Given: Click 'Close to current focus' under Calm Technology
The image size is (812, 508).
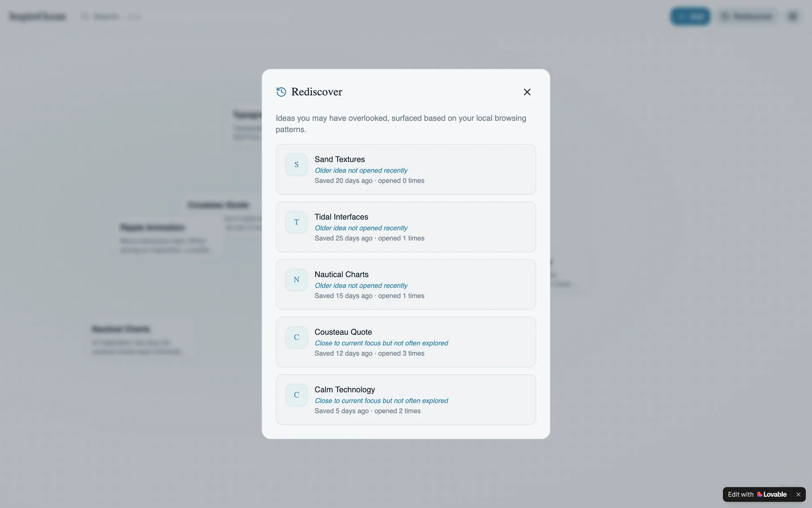Looking at the screenshot, I should [347, 401].
